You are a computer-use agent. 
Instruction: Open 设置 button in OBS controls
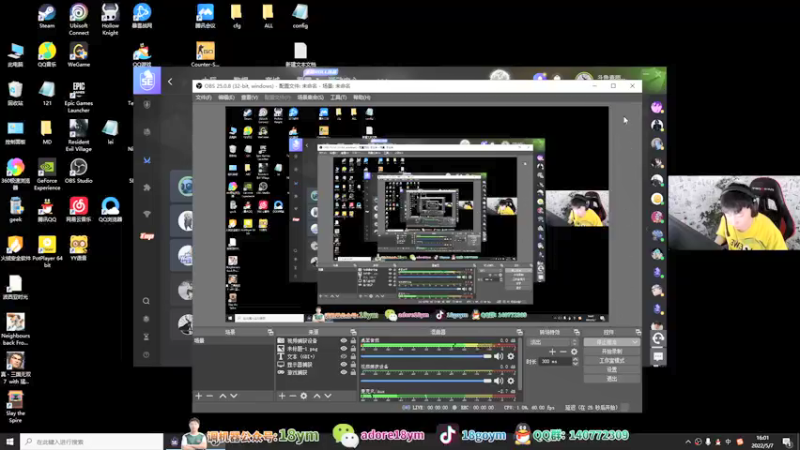click(x=612, y=369)
